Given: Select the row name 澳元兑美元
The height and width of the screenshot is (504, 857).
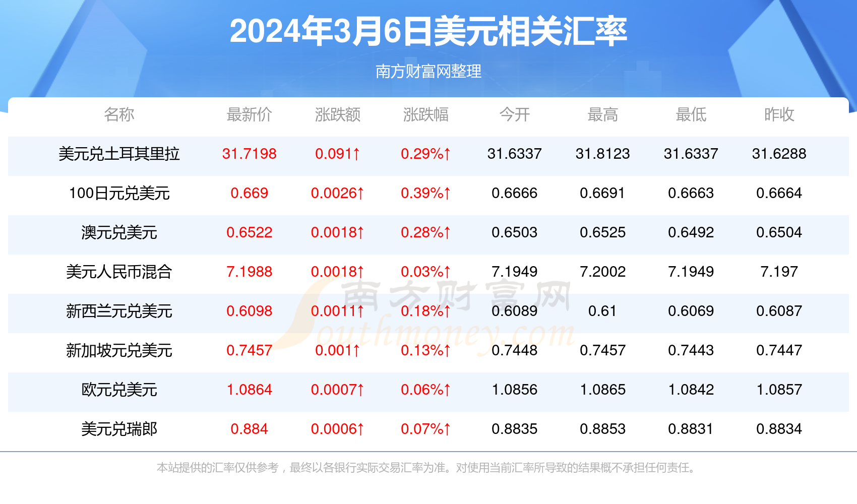Looking at the screenshot, I should point(119,232).
